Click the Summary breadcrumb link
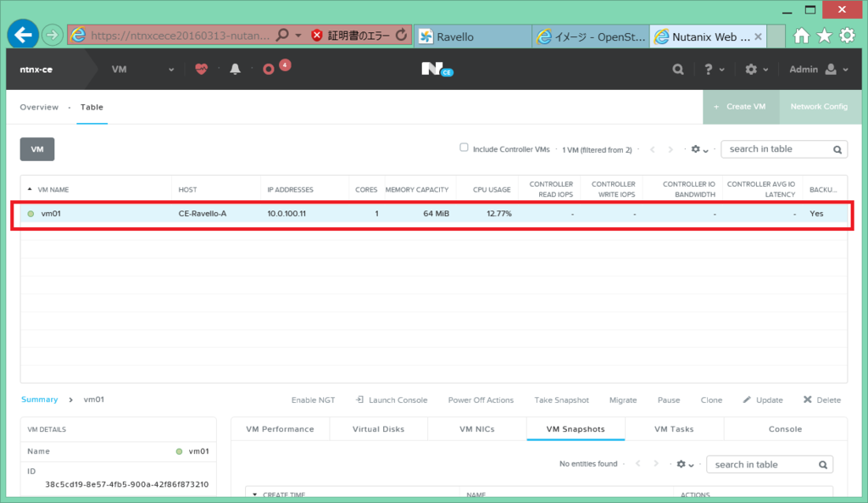Image resolution: width=868 pixels, height=503 pixels. [x=39, y=400]
